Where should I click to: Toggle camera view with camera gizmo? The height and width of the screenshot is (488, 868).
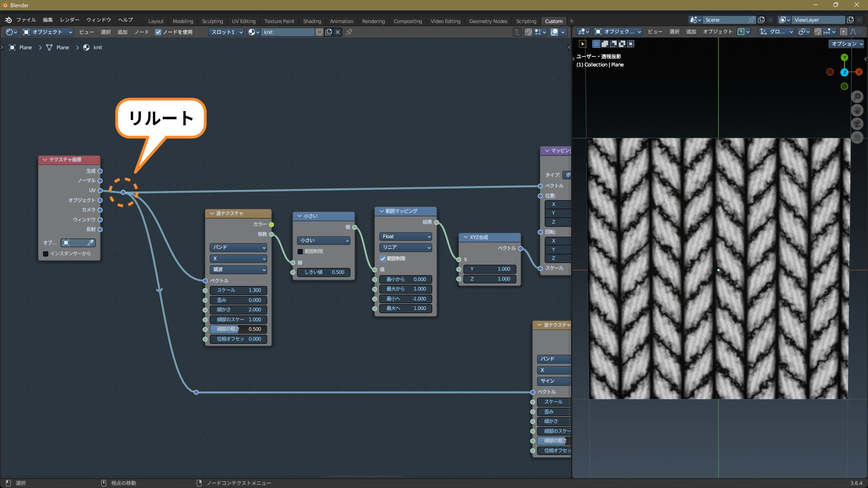pos(857,124)
